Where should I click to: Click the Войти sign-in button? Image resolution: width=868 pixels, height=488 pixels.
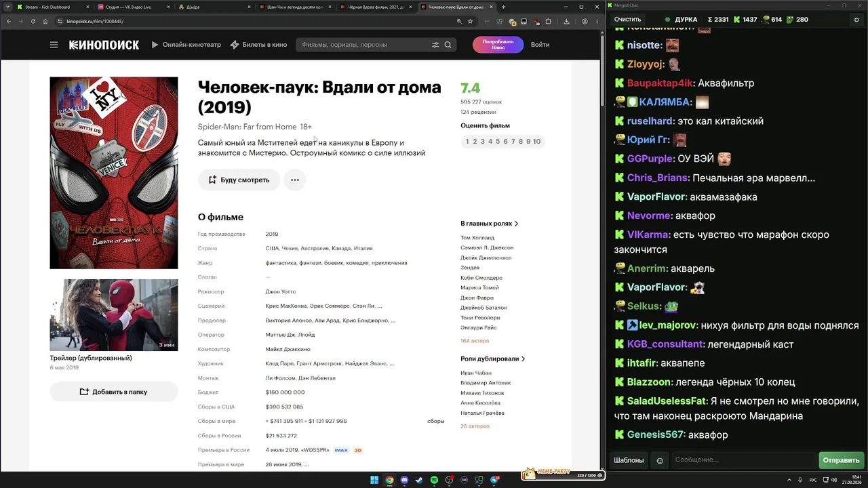point(540,45)
